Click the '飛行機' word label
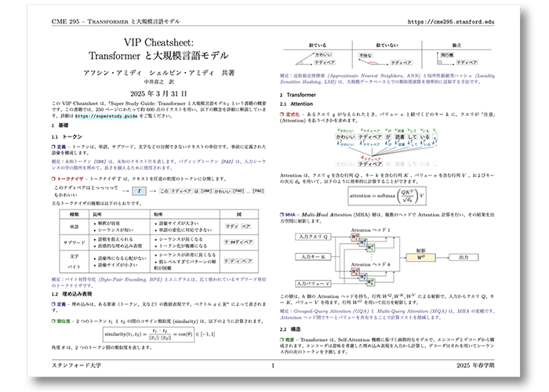Image resolution: width=549 pixels, height=392 pixels. pyautogui.click(x=447, y=55)
